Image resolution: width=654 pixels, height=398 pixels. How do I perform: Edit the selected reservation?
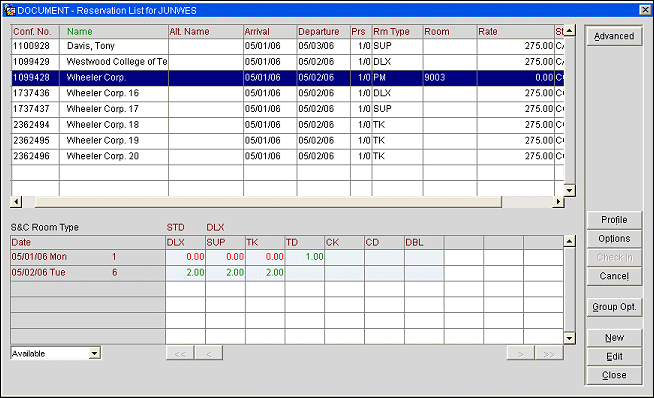pos(614,357)
